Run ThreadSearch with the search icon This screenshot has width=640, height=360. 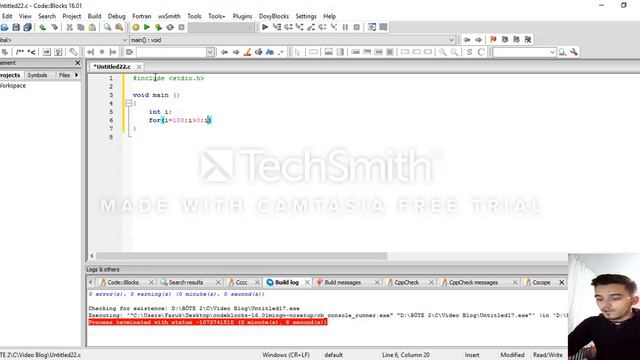(562, 52)
